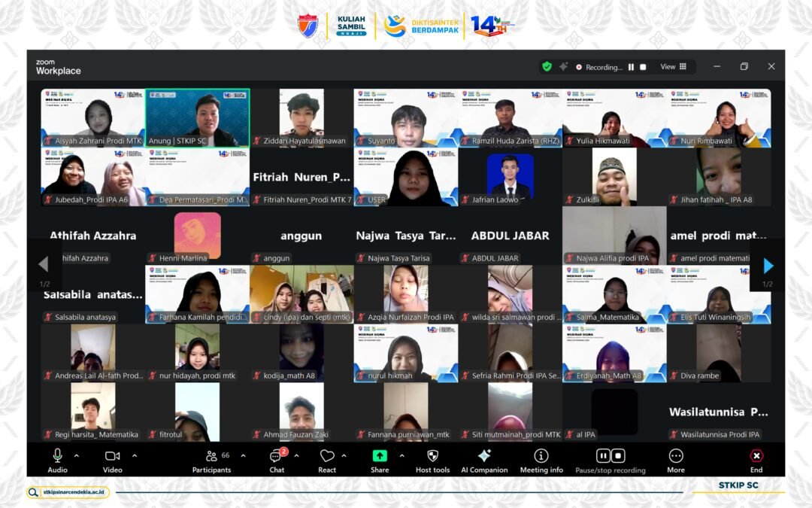
Task: Expand the Share options arrow
Action: pyautogui.click(x=401, y=455)
